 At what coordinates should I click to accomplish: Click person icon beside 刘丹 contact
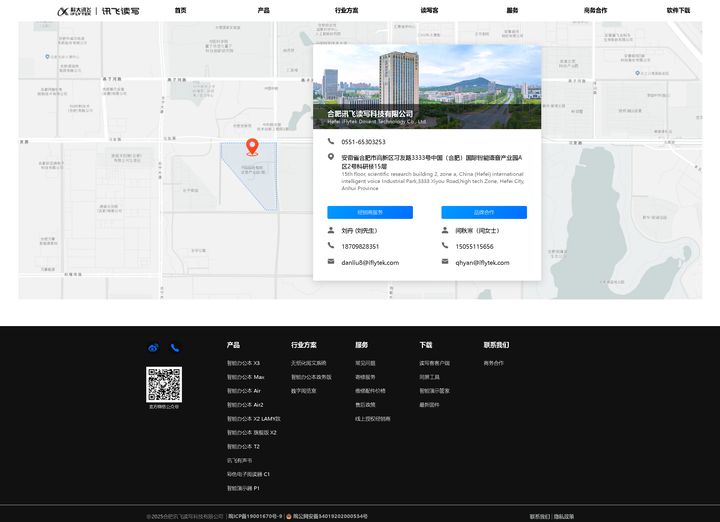tap(331, 230)
